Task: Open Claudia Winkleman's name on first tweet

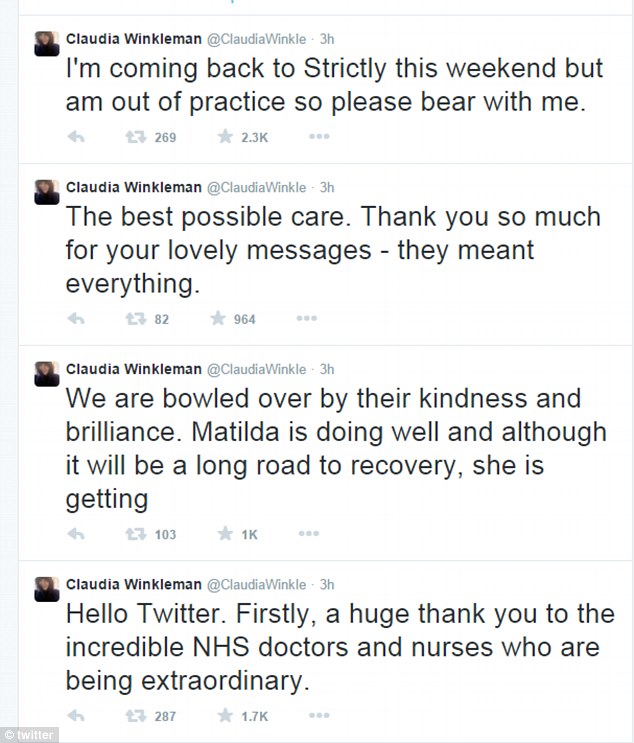Action: tap(132, 41)
